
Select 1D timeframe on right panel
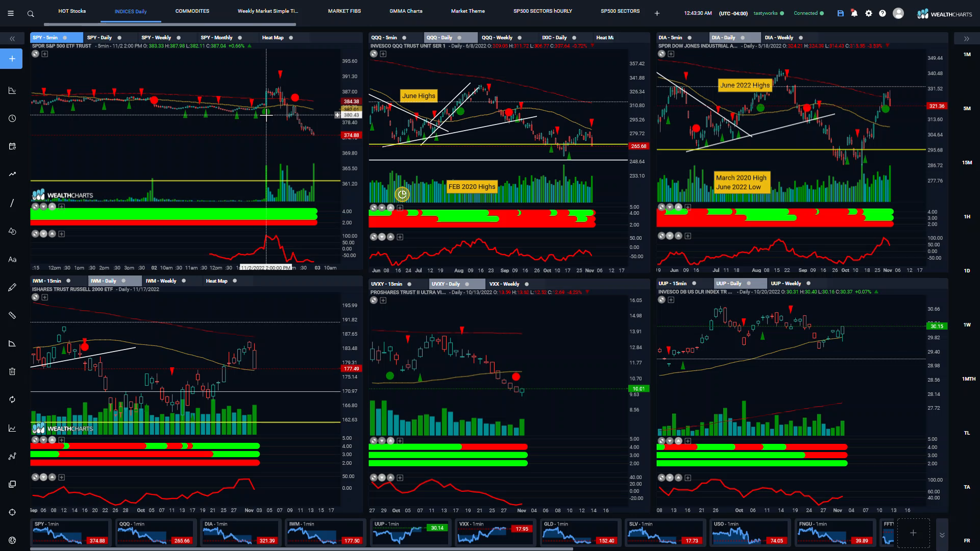[x=967, y=271]
